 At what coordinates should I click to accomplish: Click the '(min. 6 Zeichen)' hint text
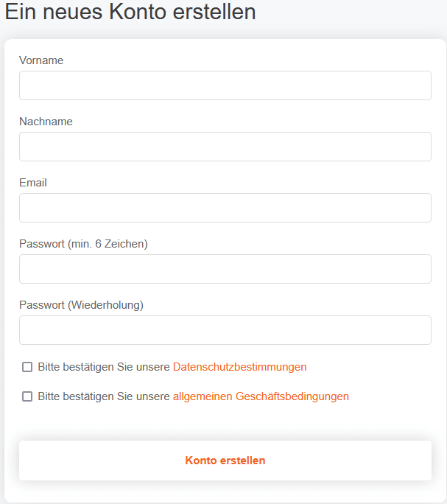(x=108, y=244)
